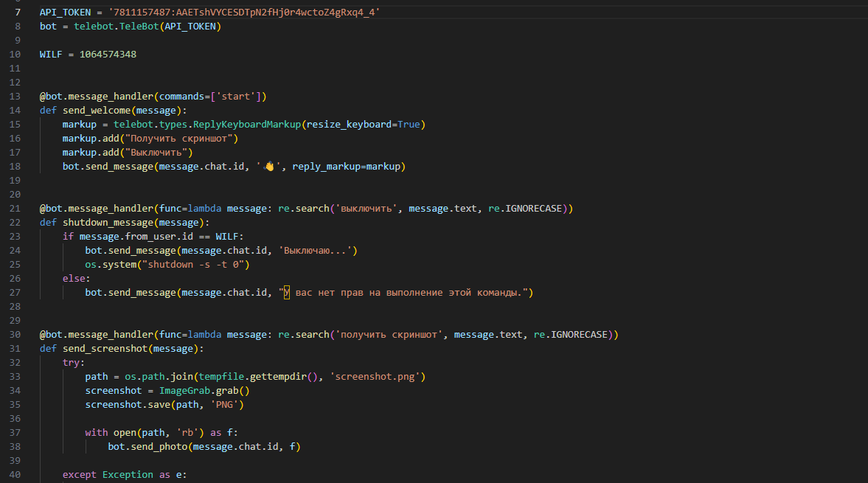Viewport: 868px width, 483px height.
Task: Click tempfile.gettempdir() on line 33
Action: point(259,377)
